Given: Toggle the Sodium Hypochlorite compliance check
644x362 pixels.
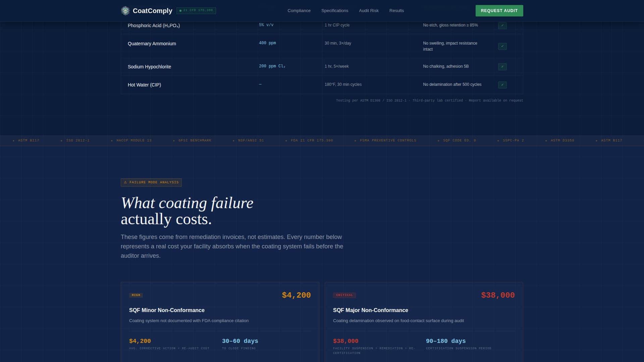Looking at the screenshot, I should click(502, 67).
